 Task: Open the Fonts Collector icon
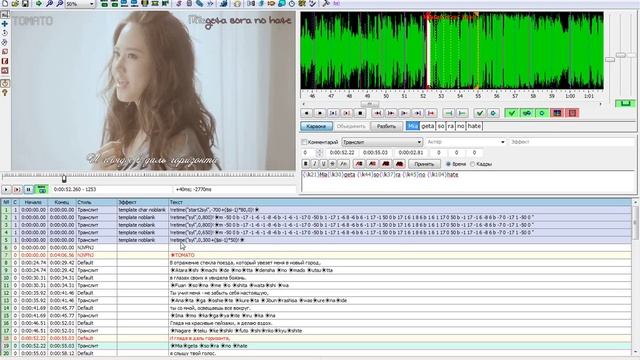click(210, 4)
